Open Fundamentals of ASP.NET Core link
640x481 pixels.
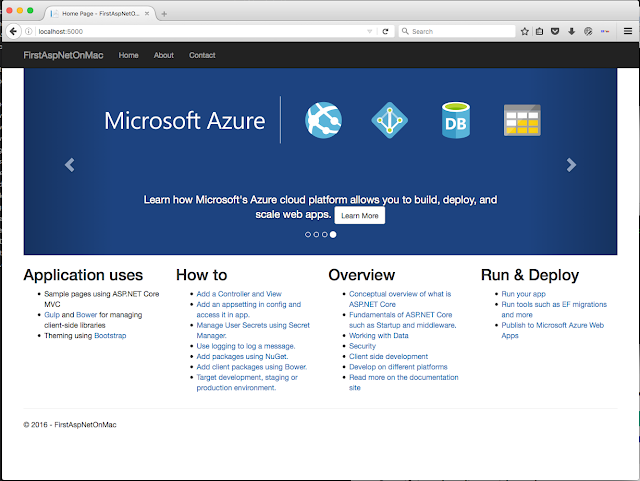click(403, 320)
